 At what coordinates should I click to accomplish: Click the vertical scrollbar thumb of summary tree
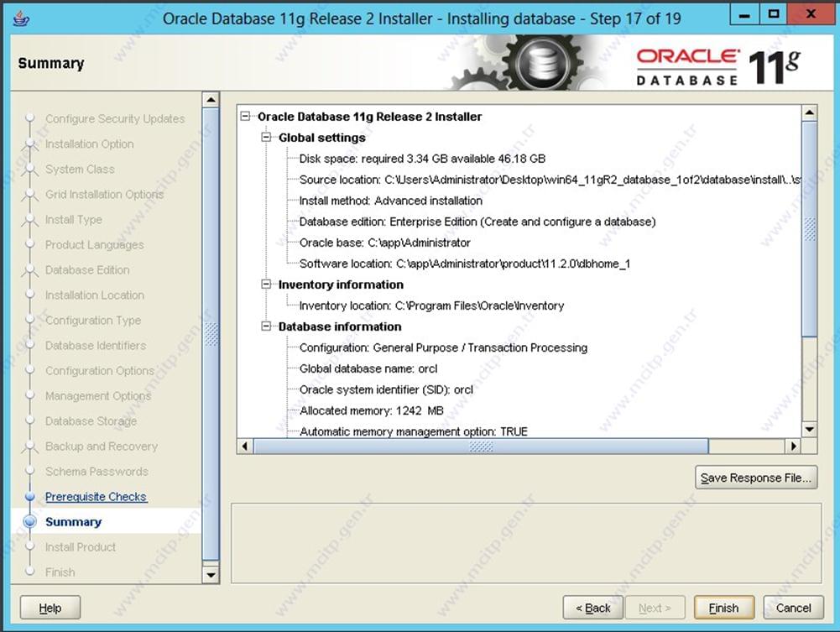pyautogui.click(x=810, y=229)
